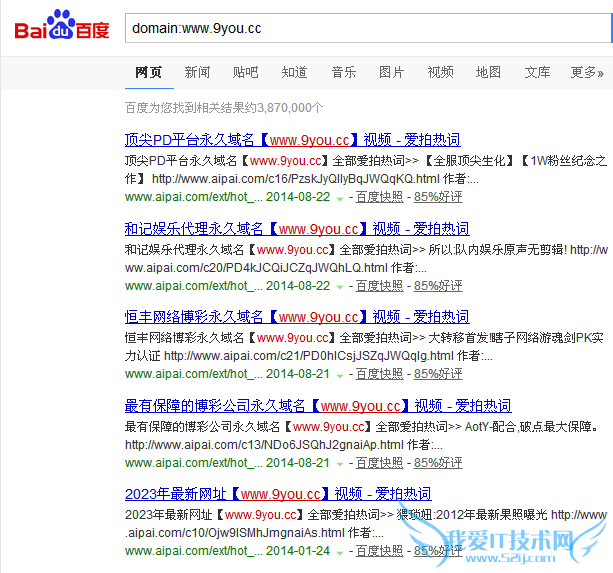This screenshot has height=573, width=613.
Task: Expand the 更多» menu
Action: click(587, 72)
